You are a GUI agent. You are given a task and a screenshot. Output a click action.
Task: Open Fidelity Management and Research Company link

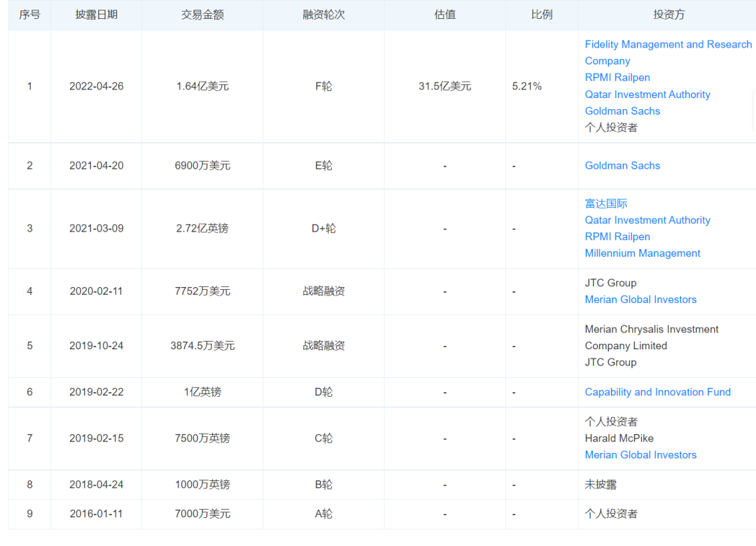coord(668,52)
